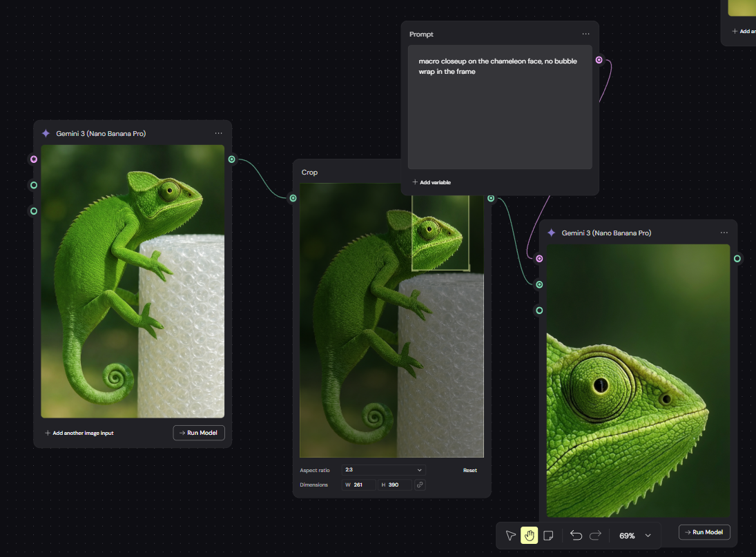Open the 69% zoom level dropdown

click(x=635, y=536)
